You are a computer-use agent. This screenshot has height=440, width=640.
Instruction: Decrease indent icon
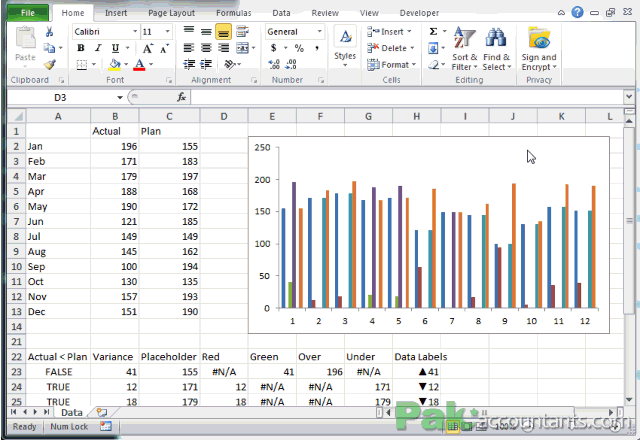pyautogui.click(x=189, y=64)
